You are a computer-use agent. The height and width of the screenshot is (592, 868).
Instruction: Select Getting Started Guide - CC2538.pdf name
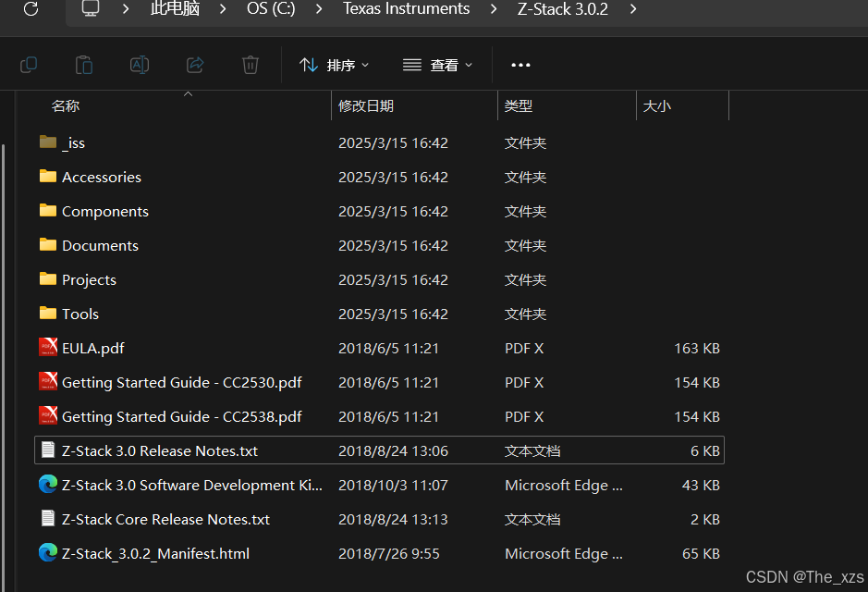182,417
